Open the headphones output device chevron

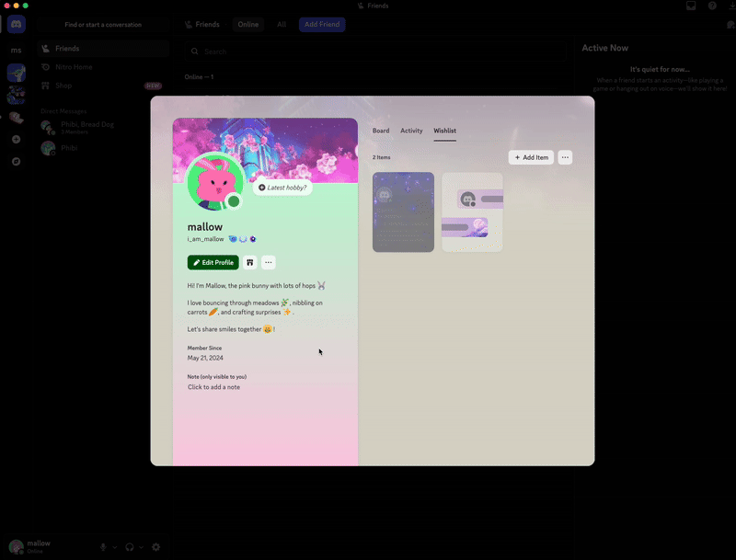(140, 546)
